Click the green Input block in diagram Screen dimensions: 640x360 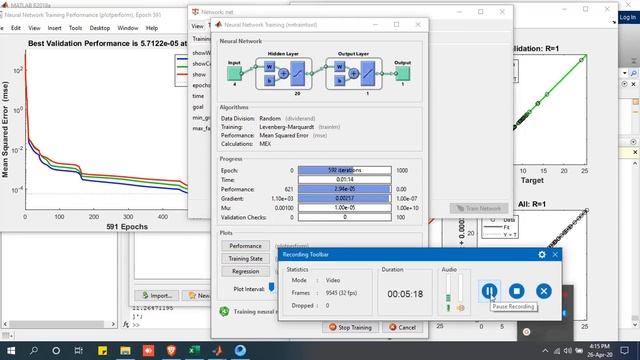(x=234, y=73)
